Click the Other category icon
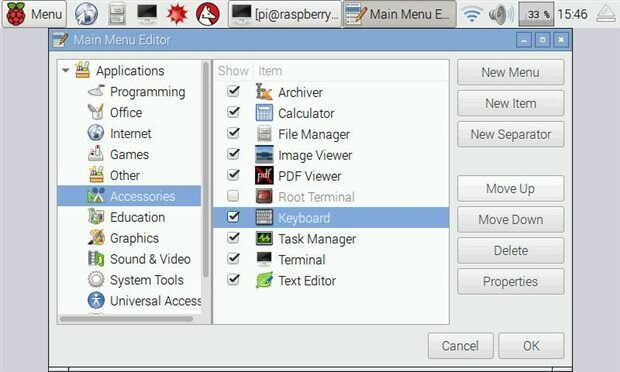This screenshot has height=372, width=620. coord(96,175)
